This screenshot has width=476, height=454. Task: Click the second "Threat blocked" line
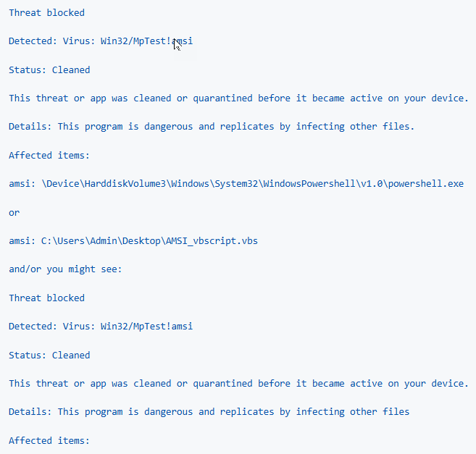pyautogui.click(x=47, y=298)
